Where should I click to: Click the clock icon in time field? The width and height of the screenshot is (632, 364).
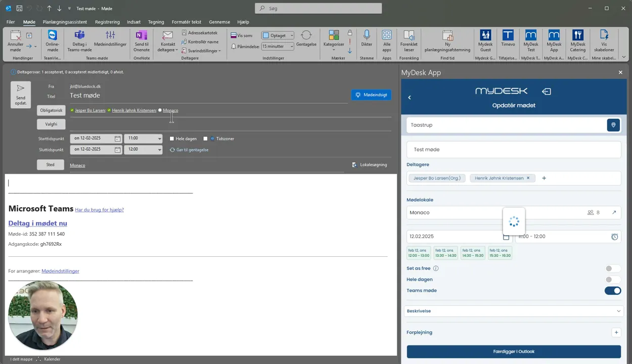(614, 237)
